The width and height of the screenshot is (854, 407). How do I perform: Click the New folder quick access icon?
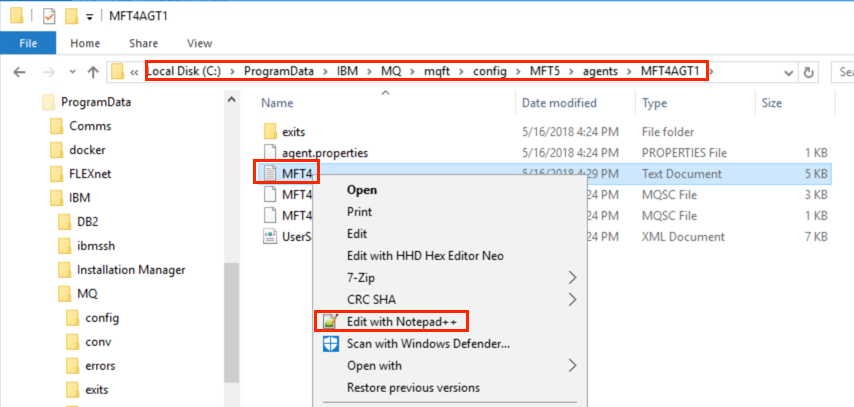coord(71,16)
